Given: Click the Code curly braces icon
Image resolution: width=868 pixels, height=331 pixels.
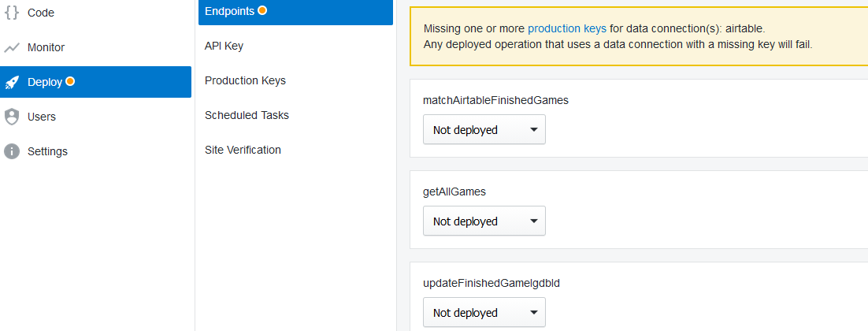Looking at the screenshot, I should 12,13.
